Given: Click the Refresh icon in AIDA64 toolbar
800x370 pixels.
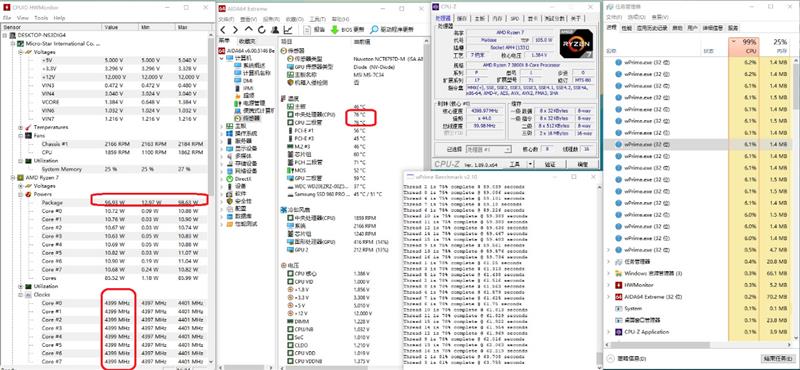Looking at the screenshot, I should pos(262,30).
